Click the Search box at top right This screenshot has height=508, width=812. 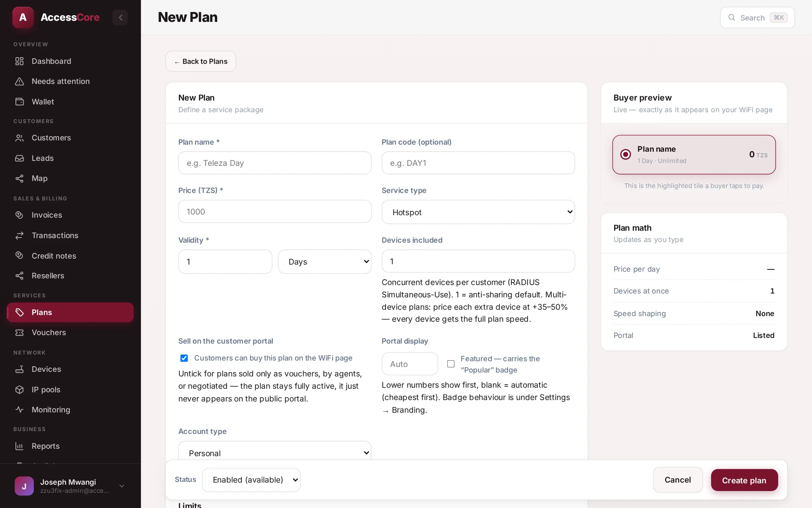click(x=757, y=17)
